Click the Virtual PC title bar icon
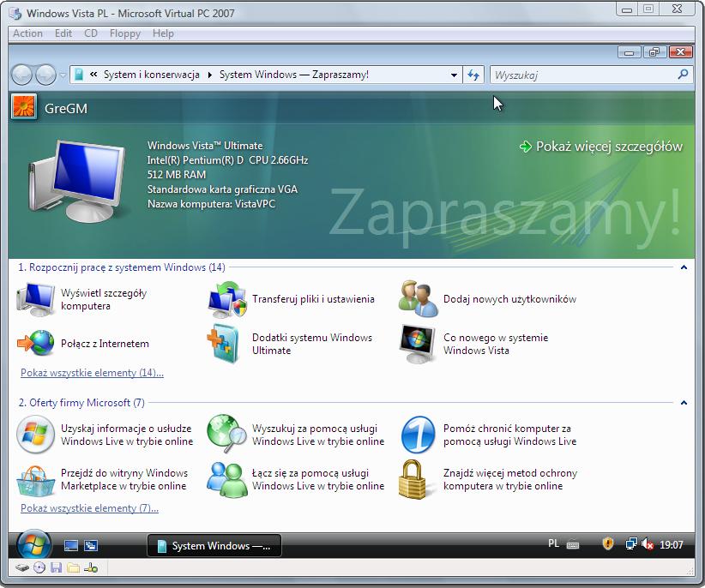This screenshot has height=588, width=705. [x=15, y=14]
